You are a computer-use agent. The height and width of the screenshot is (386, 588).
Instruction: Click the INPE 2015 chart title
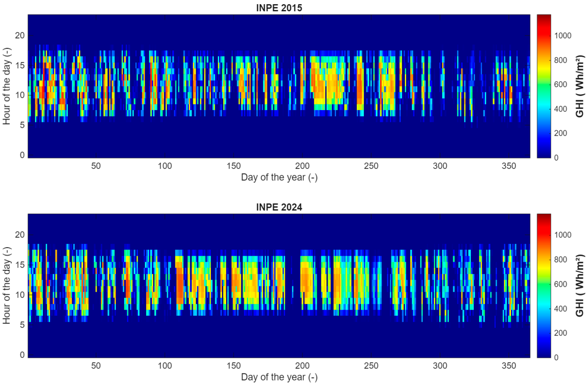tap(279, 8)
